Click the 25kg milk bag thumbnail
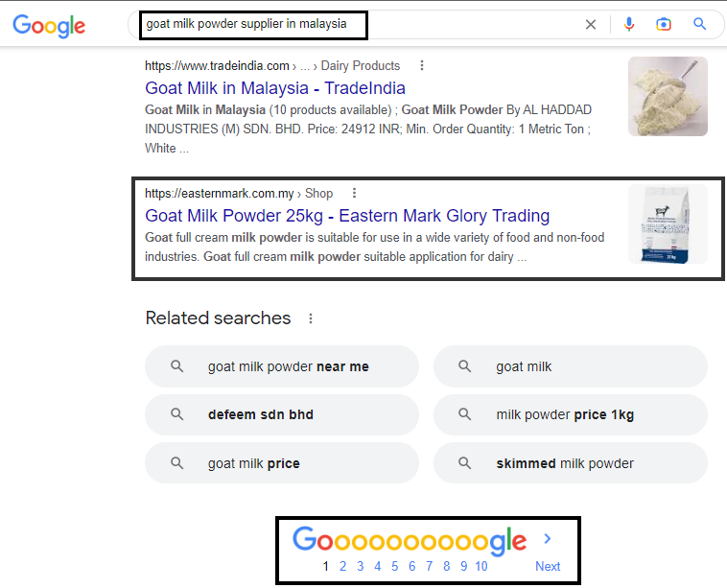The height and width of the screenshot is (588, 727). pyautogui.click(x=668, y=224)
